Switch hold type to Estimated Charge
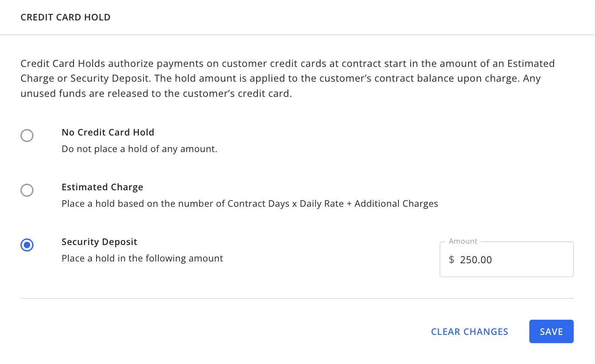Screen dimensions: 595x364 pyautogui.click(x=27, y=190)
